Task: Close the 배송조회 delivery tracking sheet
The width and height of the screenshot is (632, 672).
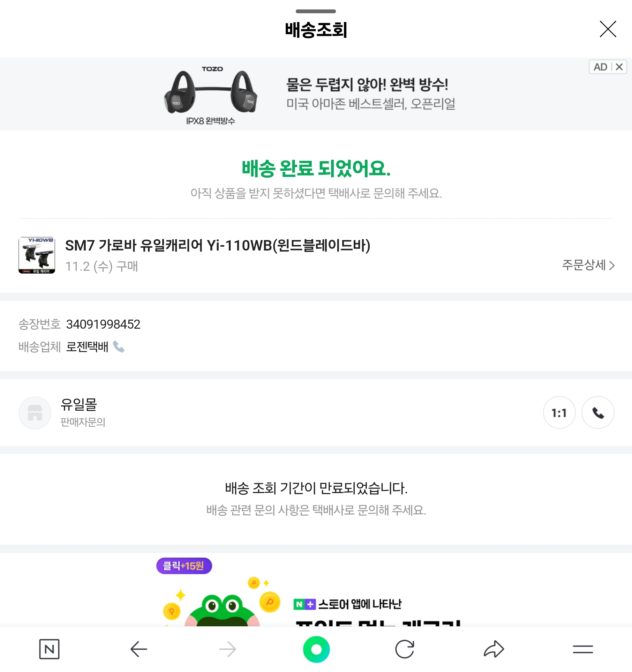Action: tap(608, 29)
